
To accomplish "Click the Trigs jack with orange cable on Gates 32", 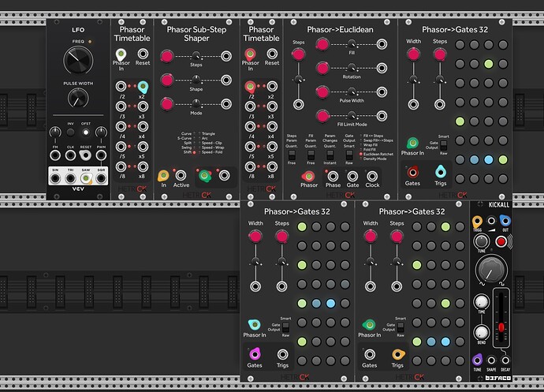I will click(x=397, y=354).
